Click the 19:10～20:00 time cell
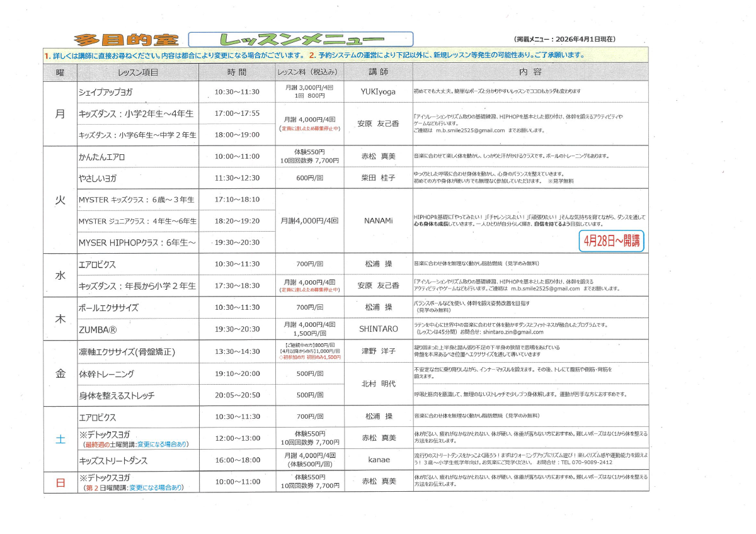Image resolution: width=756 pixels, height=534 pixels. pyautogui.click(x=237, y=374)
